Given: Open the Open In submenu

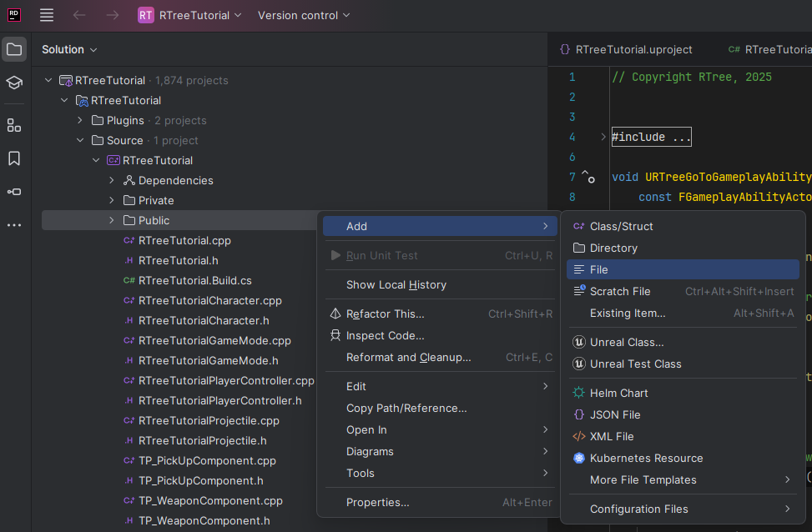Looking at the screenshot, I should coord(440,429).
